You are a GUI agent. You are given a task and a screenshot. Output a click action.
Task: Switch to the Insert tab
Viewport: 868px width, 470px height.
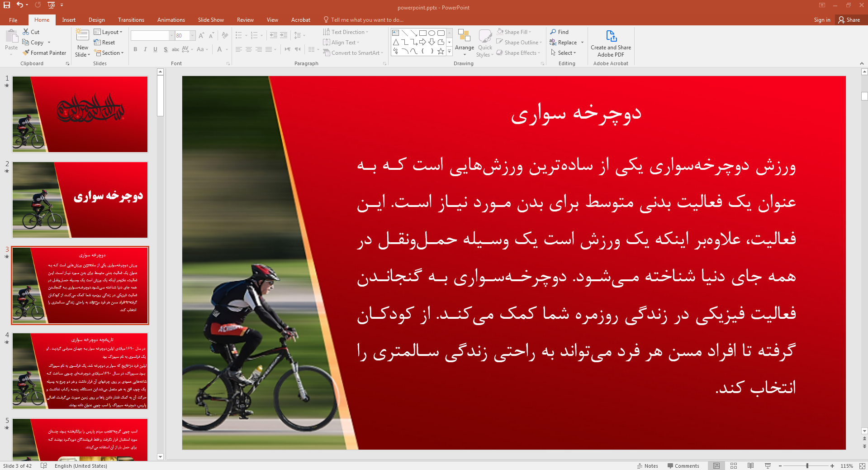[x=69, y=20]
